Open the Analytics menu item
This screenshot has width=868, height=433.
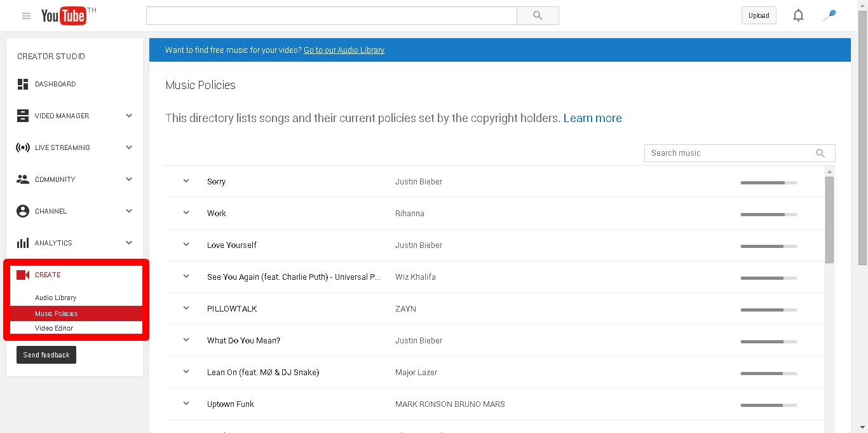click(x=53, y=243)
